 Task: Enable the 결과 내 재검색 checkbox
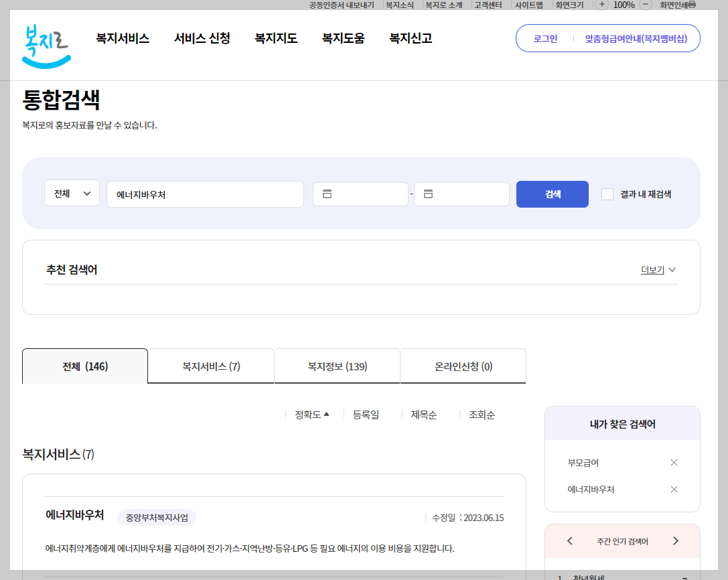coord(607,194)
